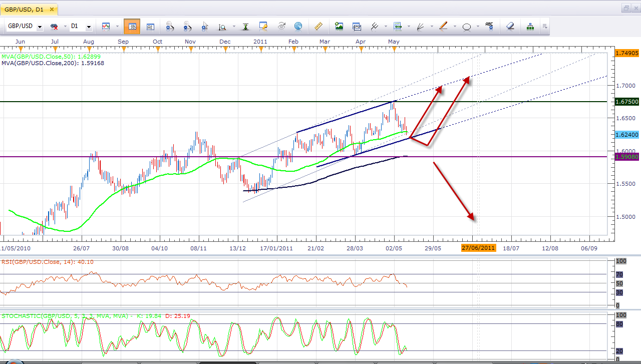Viewport: 641px width, 364px height.
Task: Select the Andrews pitchfork drawing tool
Action: [374, 26]
